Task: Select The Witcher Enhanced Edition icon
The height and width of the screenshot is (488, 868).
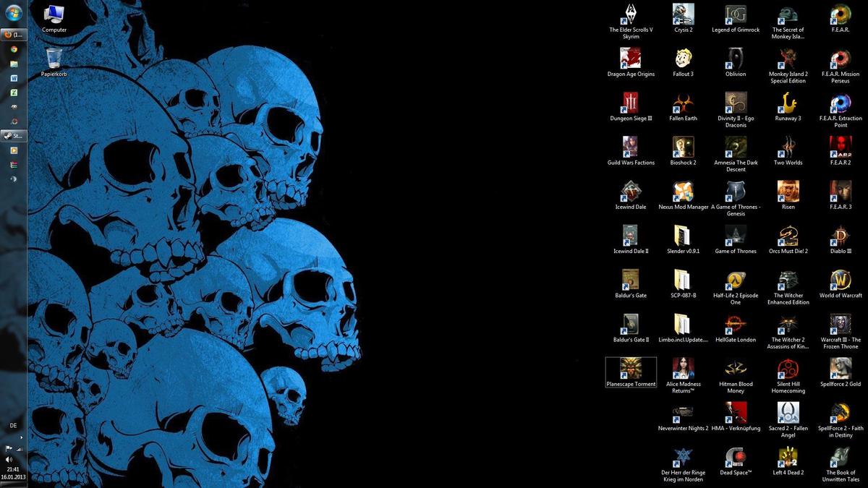Action: tap(788, 287)
